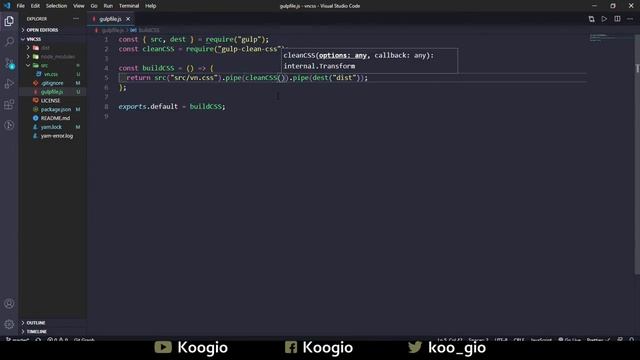The width and height of the screenshot is (640, 360).
Task: Place cursor on line 8 exports.default text
Action: coord(148,107)
